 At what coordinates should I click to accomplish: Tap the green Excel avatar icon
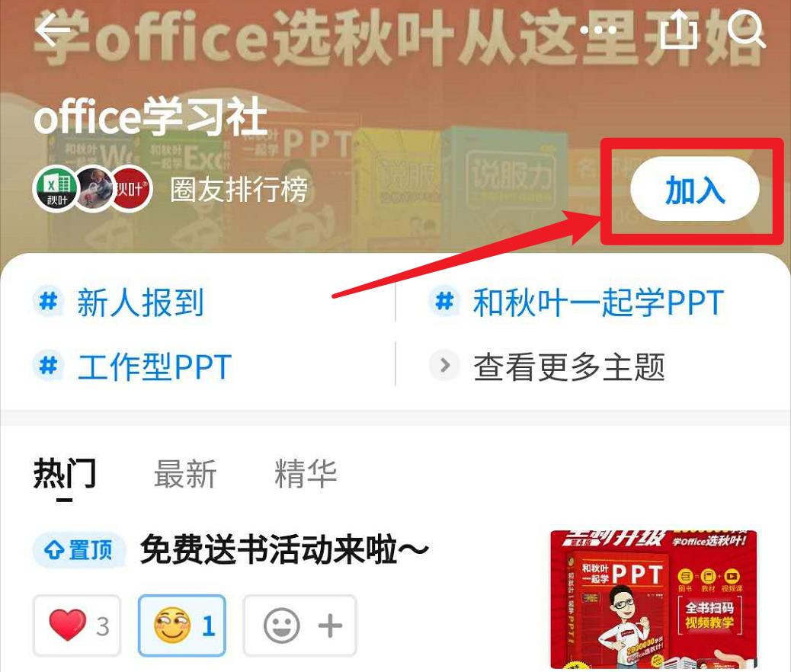(56, 189)
